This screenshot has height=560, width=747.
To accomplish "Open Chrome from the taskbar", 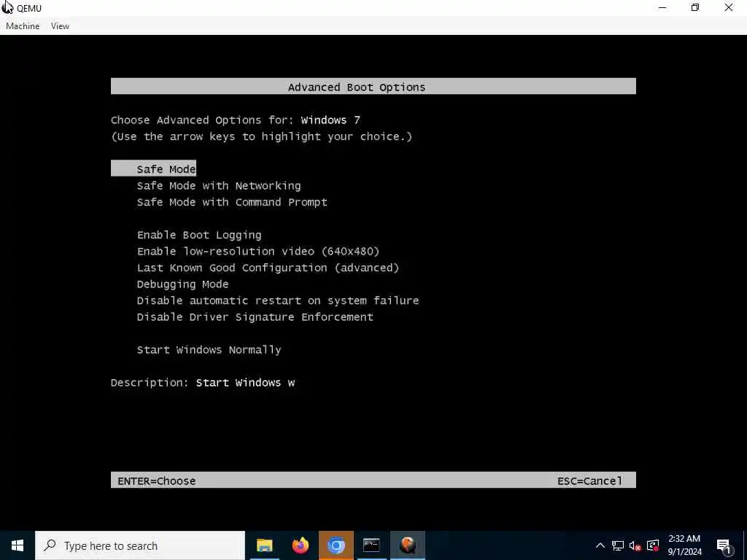I will [336, 545].
